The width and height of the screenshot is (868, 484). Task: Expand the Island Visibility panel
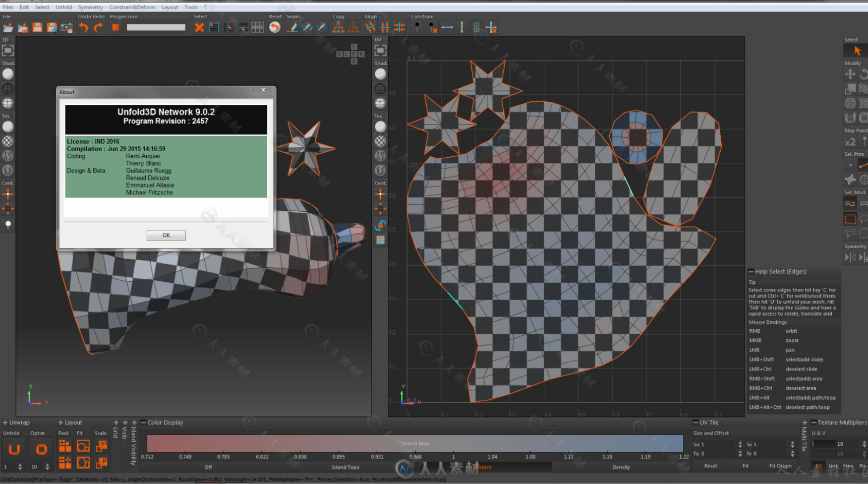click(x=134, y=423)
